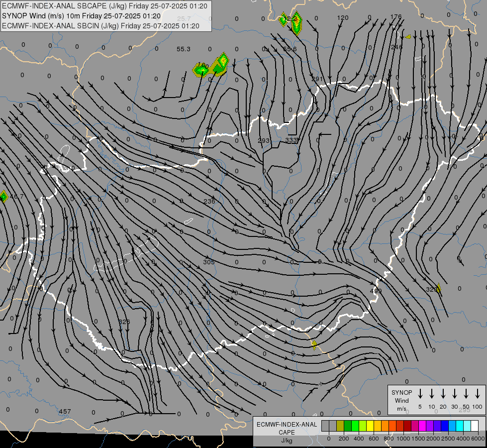Click the SBCAPE title line in header

(104, 6)
